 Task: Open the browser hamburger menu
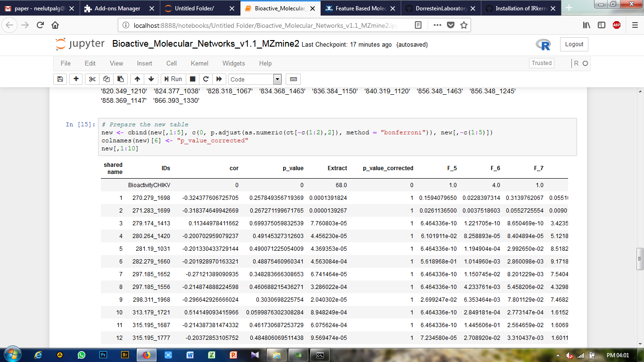[x=635, y=25]
